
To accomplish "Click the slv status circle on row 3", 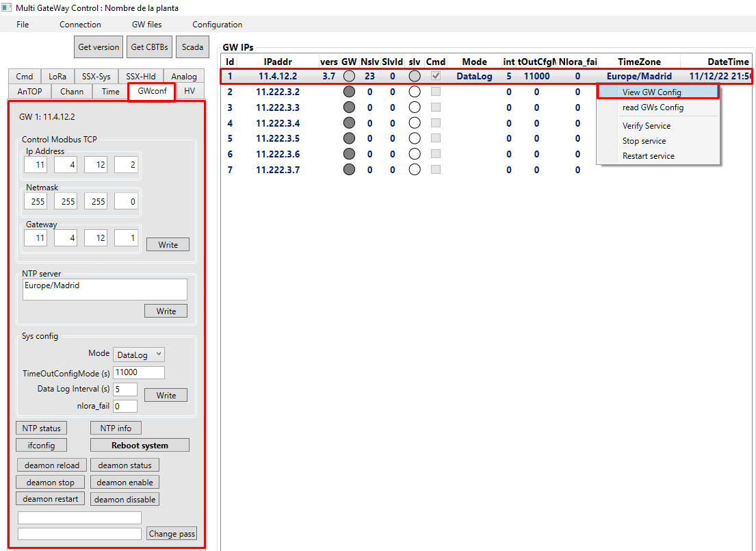I will (x=414, y=107).
